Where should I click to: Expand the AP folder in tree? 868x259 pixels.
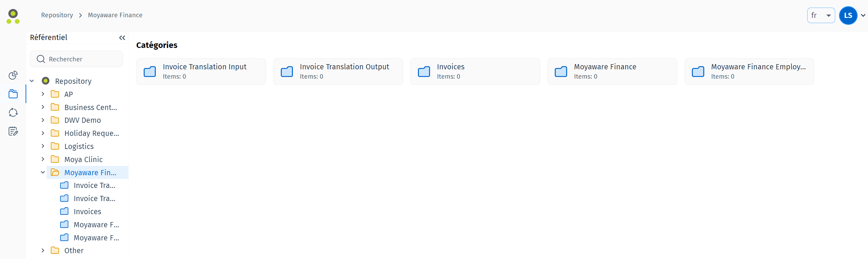[43, 94]
